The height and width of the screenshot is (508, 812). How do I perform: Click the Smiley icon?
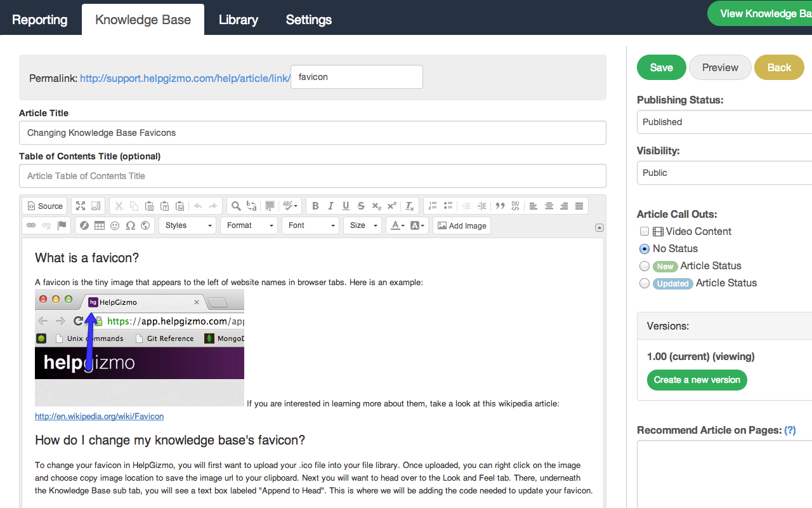coord(115,225)
